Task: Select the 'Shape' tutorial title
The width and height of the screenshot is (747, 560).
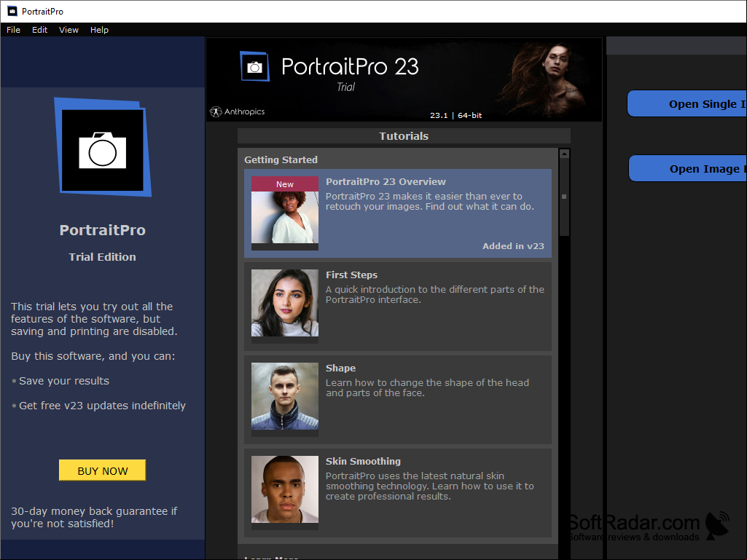Action: (x=340, y=368)
